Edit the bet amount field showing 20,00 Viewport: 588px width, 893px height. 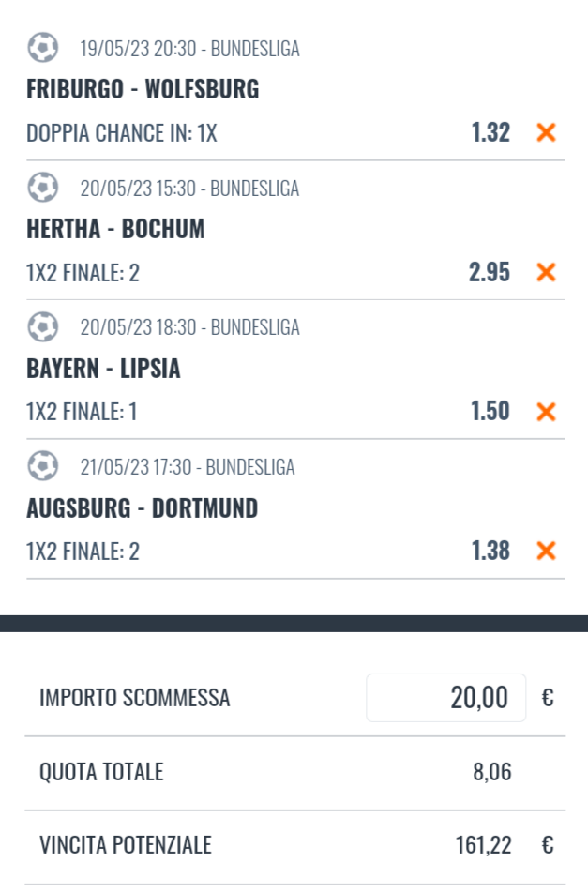446,698
